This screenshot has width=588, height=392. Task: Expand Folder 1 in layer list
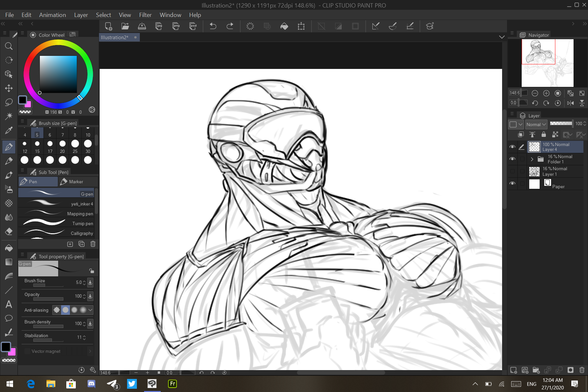(x=532, y=159)
